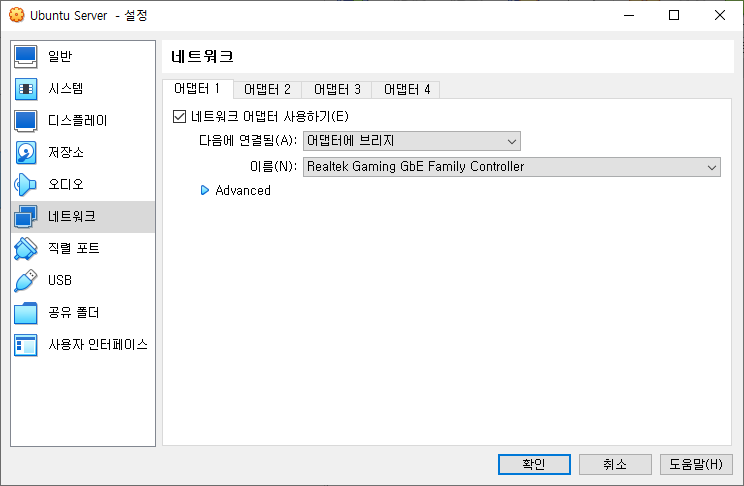Open the 직렬 포트 connector icon
Screen dimensions: 744x486
click(x=26, y=249)
